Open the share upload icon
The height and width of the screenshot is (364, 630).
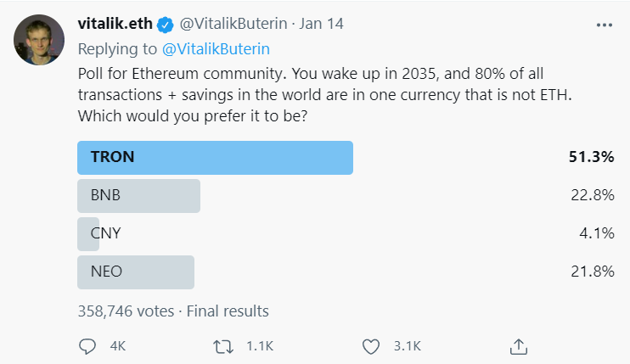click(518, 346)
